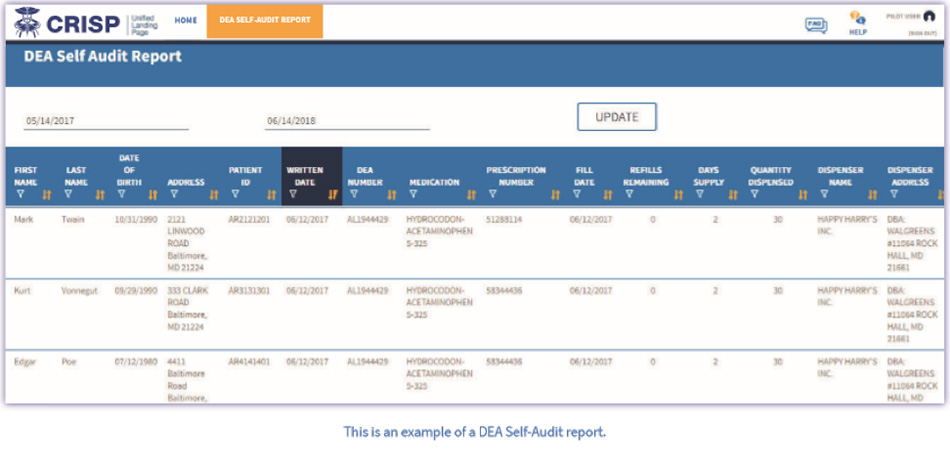Image resolution: width=950 pixels, height=468 pixels.
Task: Sort by Prescription Number column
Action: tap(555, 195)
